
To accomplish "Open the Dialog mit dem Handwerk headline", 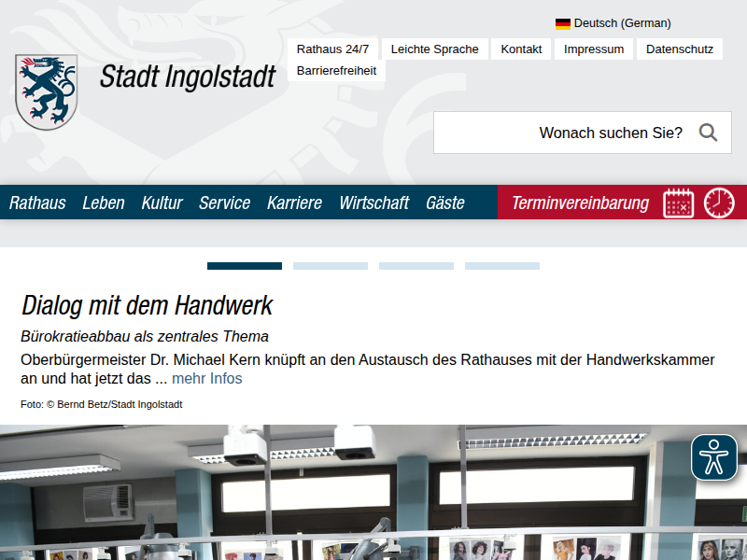I will coord(147,305).
